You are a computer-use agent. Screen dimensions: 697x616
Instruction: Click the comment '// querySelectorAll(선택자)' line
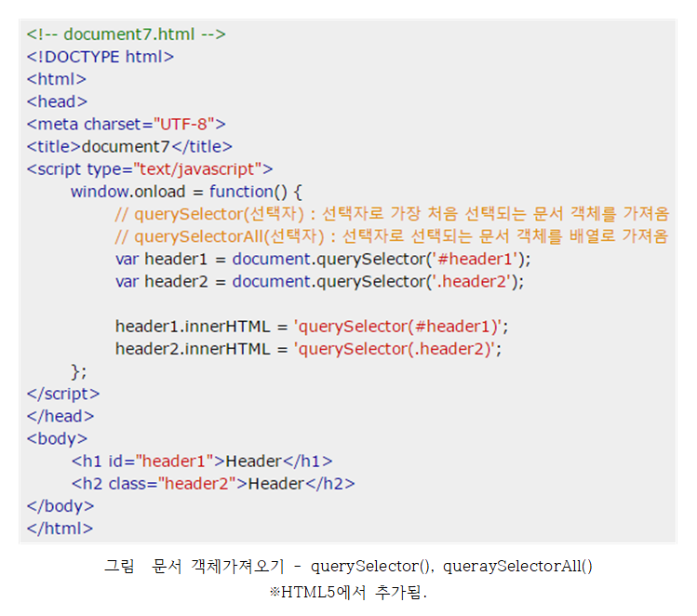click(392, 236)
